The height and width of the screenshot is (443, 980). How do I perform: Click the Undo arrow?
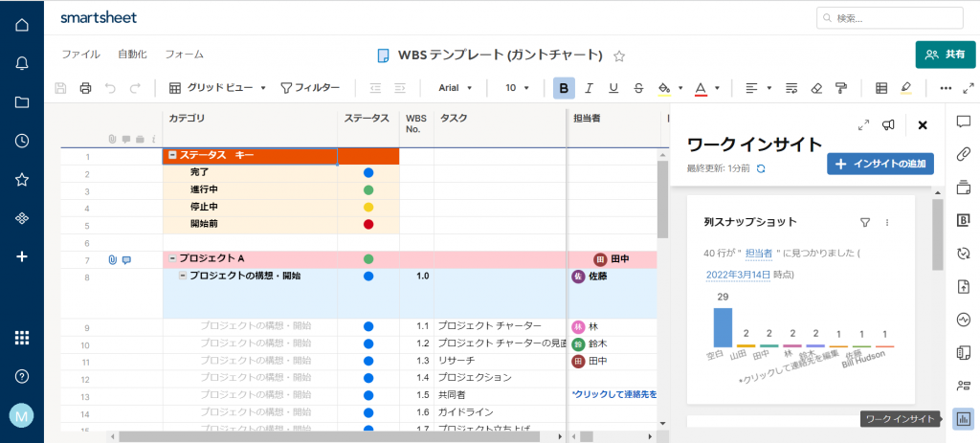tap(111, 88)
